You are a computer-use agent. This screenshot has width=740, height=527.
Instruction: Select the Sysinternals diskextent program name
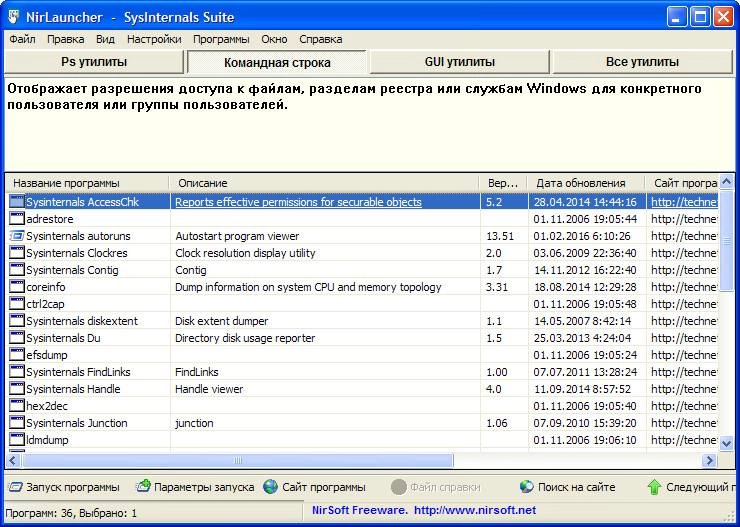coord(82,321)
